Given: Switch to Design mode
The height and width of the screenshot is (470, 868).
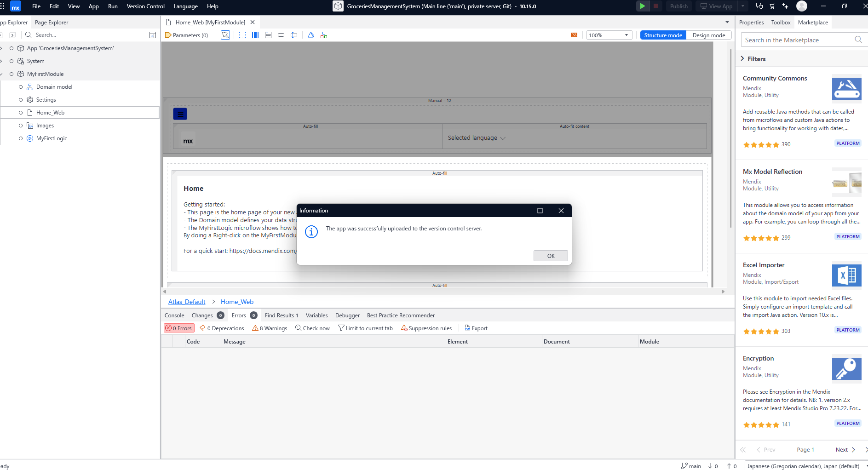Looking at the screenshot, I should point(709,35).
